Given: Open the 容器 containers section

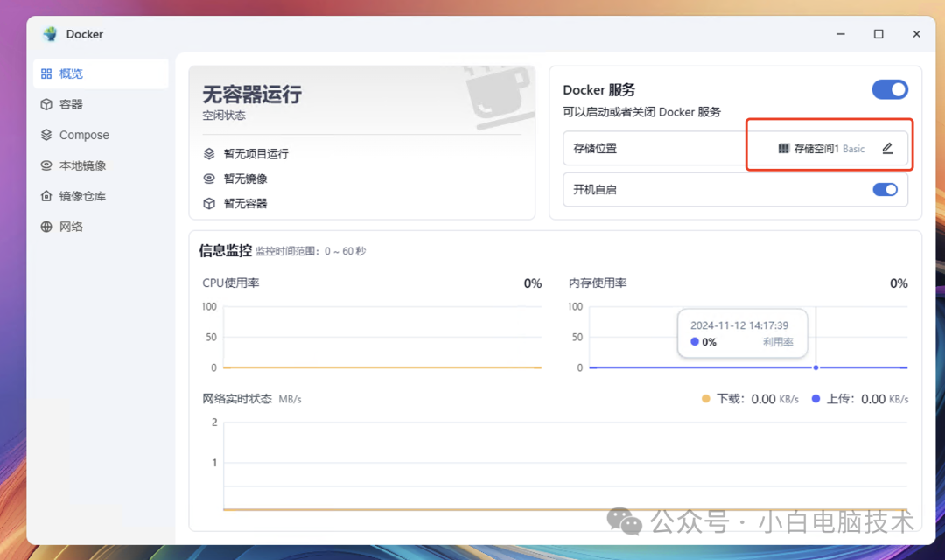Looking at the screenshot, I should click(x=101, y=104).
